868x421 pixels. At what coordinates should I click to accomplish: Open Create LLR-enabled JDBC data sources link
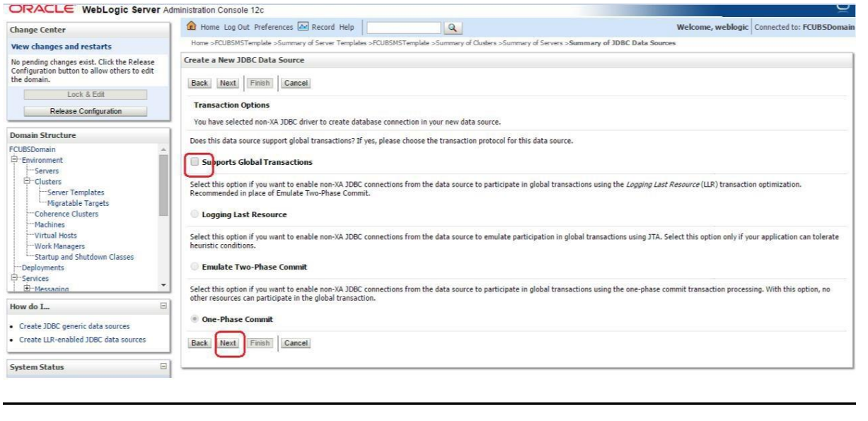pyautogui.click(x=82, y=340)
